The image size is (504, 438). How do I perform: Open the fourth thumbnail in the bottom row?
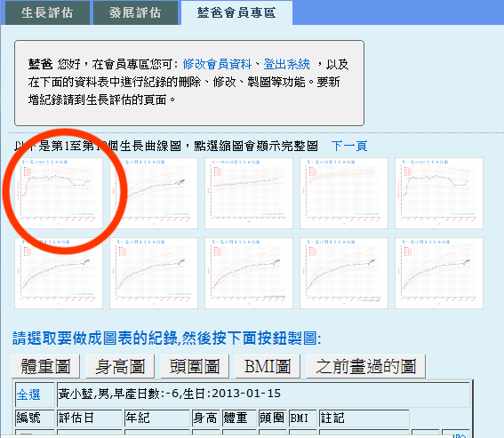pyautogui.click(x=344, y=273)
